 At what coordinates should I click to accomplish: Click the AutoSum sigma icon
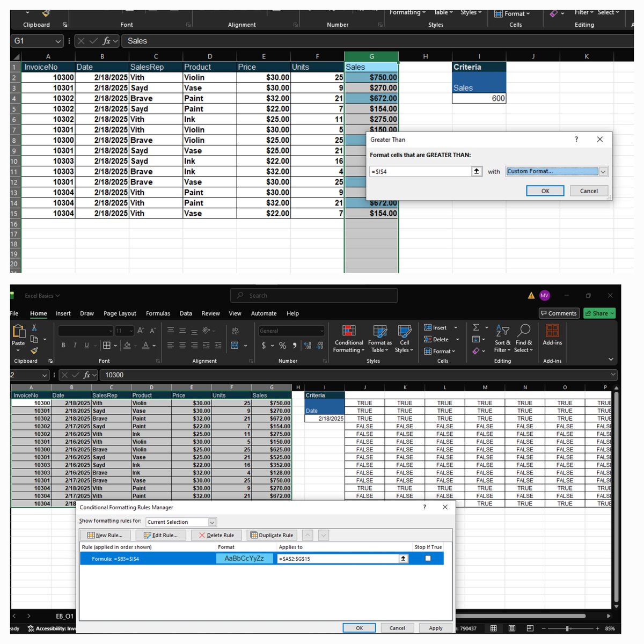pyautogui.click(x=476, y=327)
